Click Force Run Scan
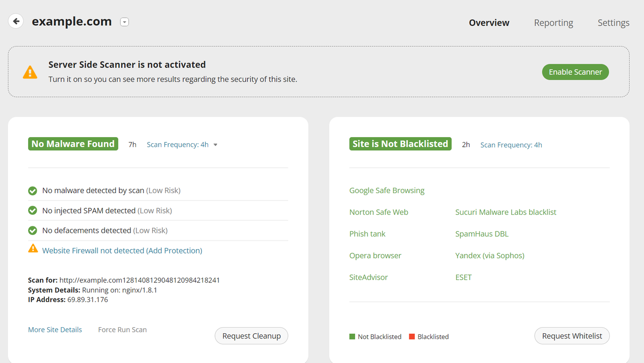Screen dimensions: 644x363 tap(122, 330)
